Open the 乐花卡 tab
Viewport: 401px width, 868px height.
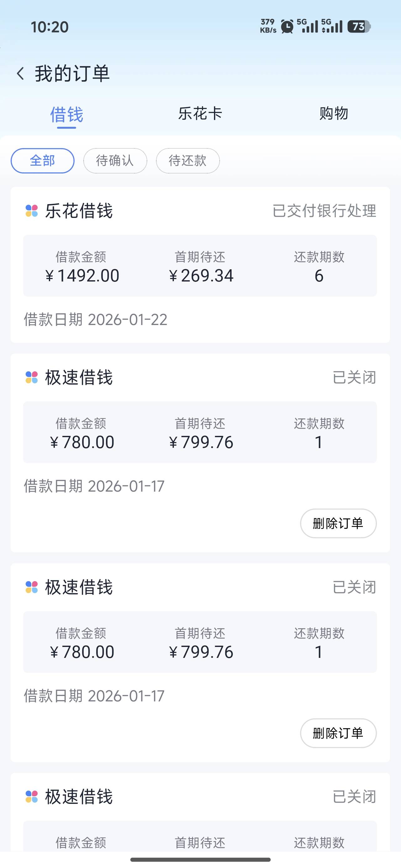click(x=200, y=114)
